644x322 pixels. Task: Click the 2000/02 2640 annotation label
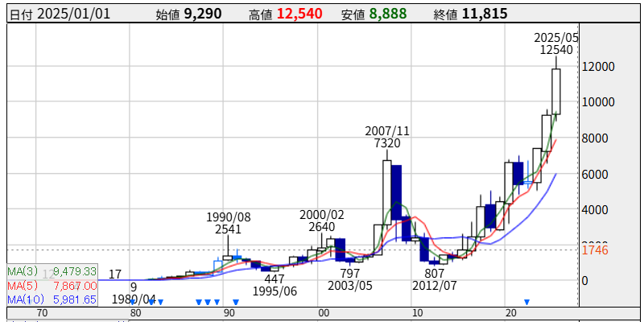pos(323,221)
